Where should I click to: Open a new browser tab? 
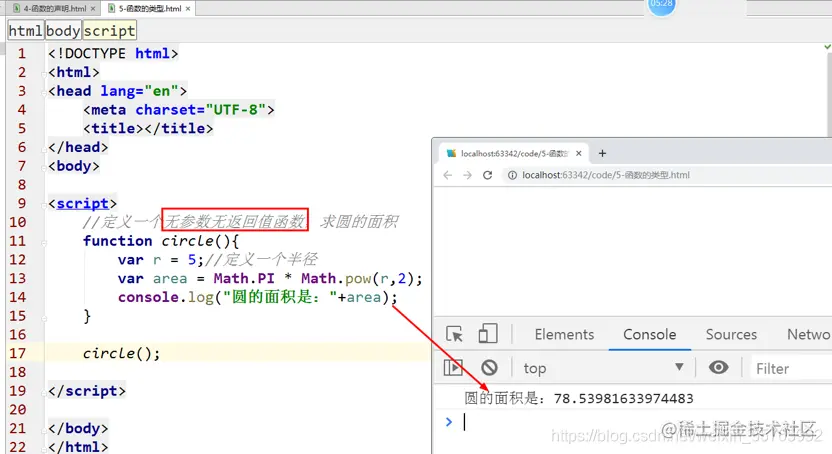[602, 153]
